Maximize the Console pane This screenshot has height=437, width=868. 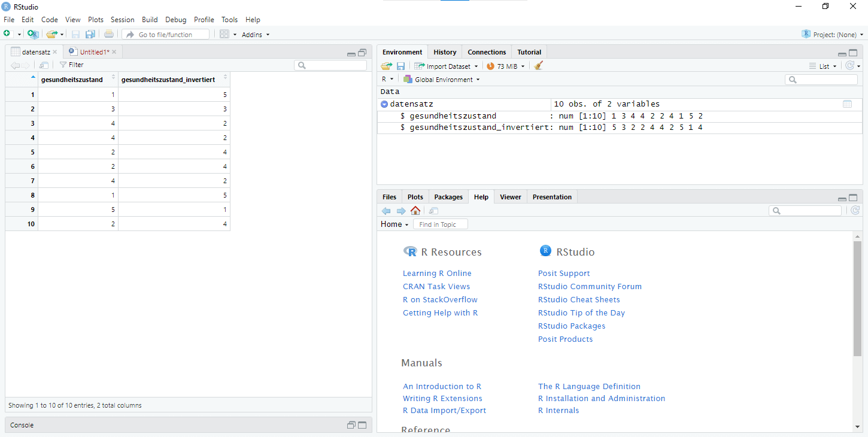362,425
